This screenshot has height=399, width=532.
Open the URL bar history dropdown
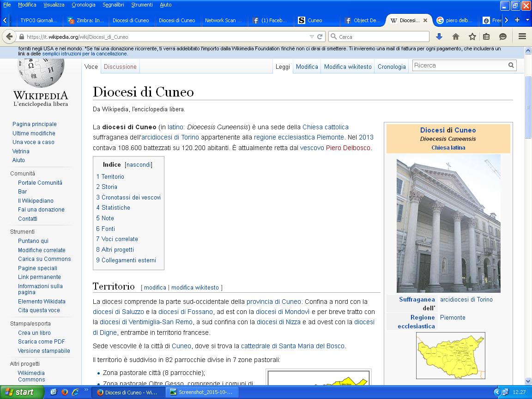[312, 36]
